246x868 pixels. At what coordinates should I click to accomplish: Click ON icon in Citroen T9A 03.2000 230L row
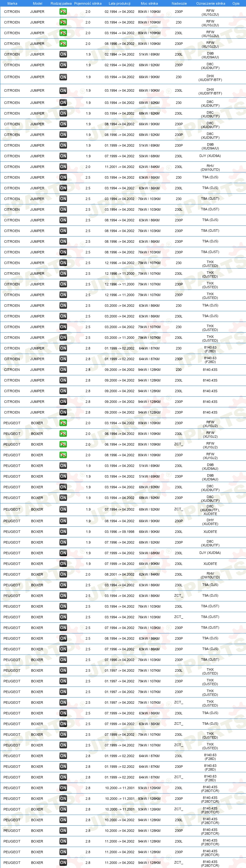click(x=63, y=317)
